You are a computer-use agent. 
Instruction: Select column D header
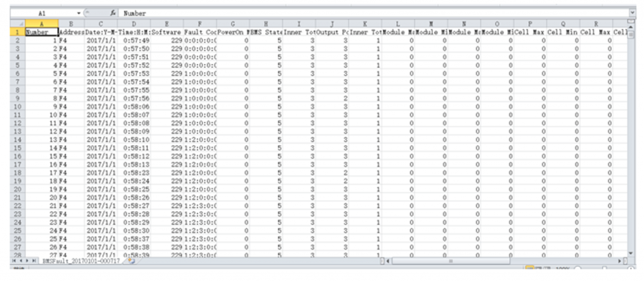coord(134,24)
